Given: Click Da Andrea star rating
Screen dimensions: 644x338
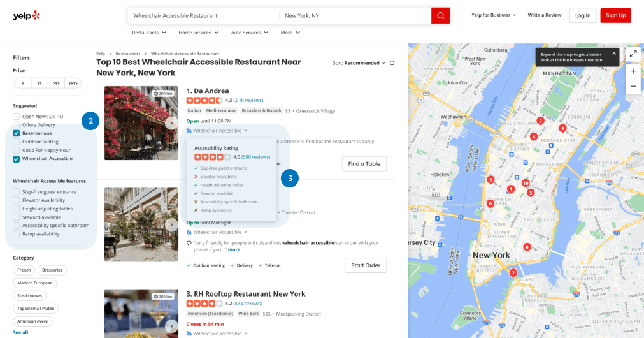Looking at the screenshot, I should click(204, 100).
